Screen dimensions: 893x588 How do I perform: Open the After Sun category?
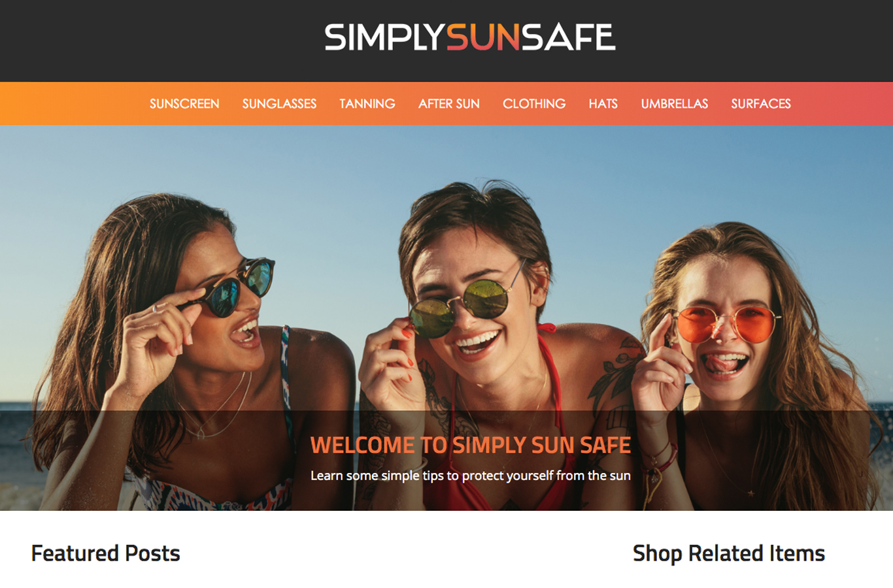point(449,104)
